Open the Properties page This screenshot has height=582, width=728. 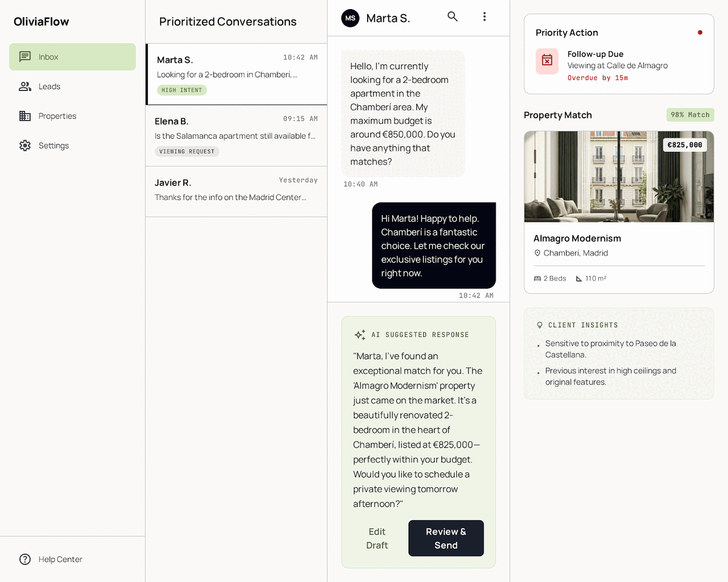click(72, 116)
